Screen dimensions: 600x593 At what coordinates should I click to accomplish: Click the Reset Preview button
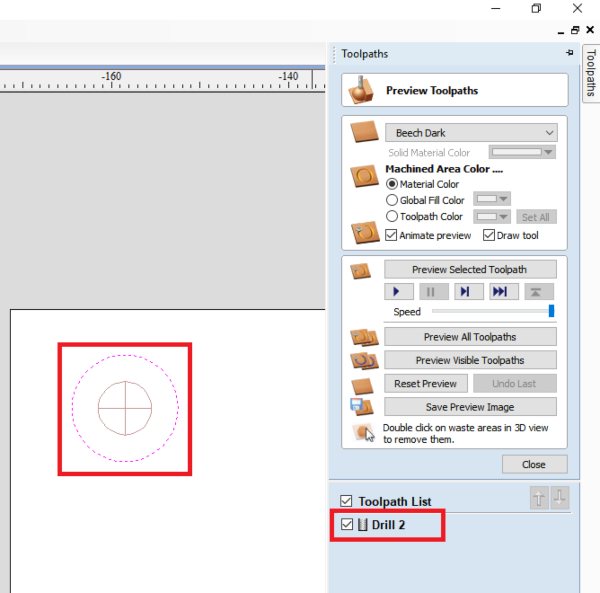pyautogui.click(x=426, y=383)
